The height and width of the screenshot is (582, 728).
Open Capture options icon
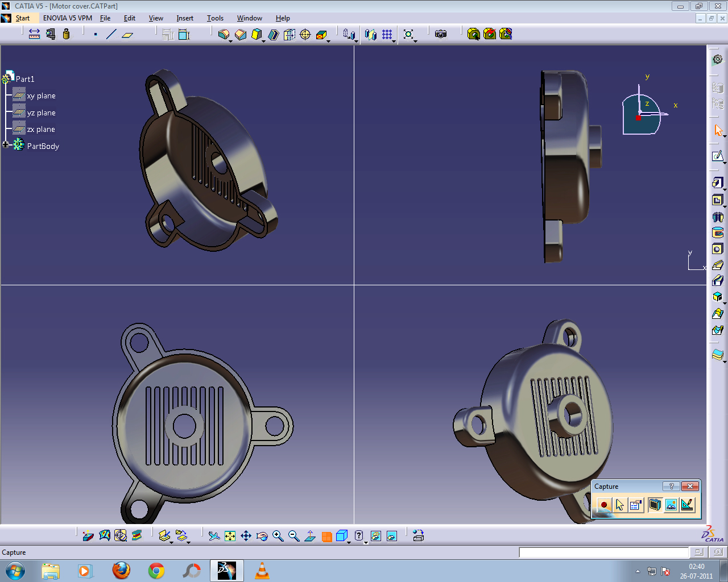(636, 505)
